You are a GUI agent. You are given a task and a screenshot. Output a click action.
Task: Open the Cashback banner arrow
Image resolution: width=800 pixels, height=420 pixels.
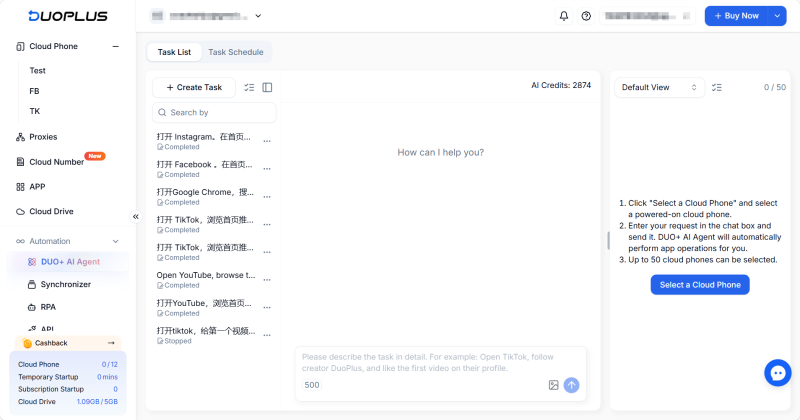(111, 343)
